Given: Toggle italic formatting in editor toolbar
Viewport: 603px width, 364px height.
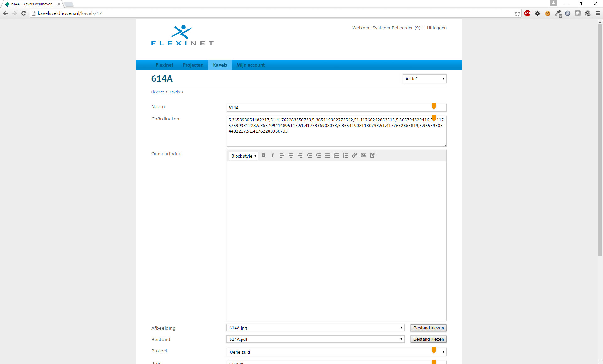Looking at the screenshot, I should click(x=272, y=155).
